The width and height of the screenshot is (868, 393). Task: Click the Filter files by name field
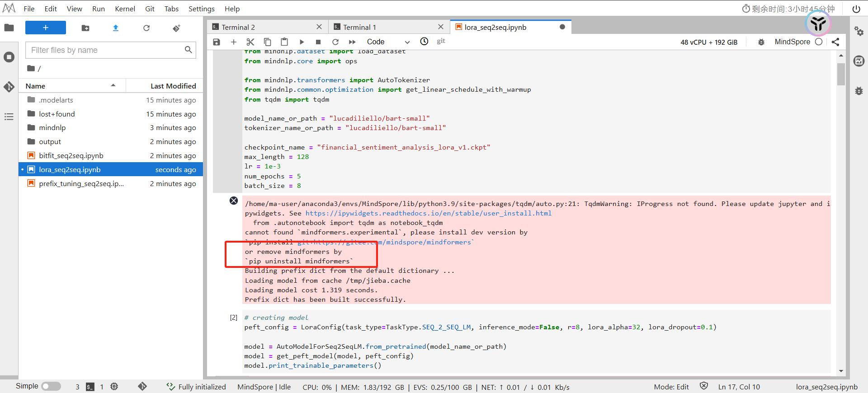tap(106, 50)
